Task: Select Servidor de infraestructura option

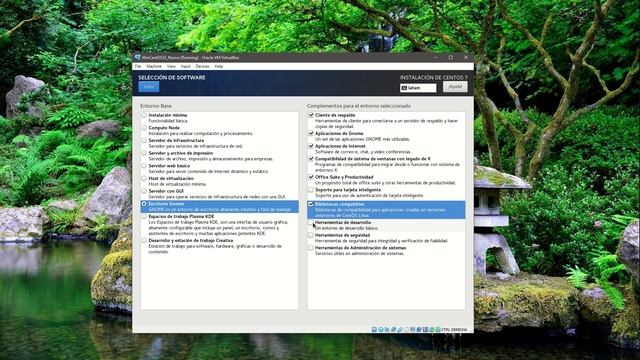Action: pyautogui.click(x=144, y=140)
